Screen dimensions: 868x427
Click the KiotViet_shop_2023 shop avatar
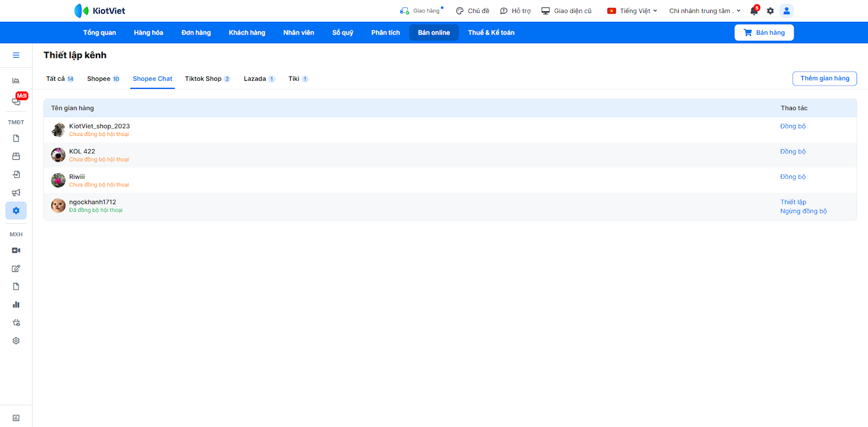(58, 130)
